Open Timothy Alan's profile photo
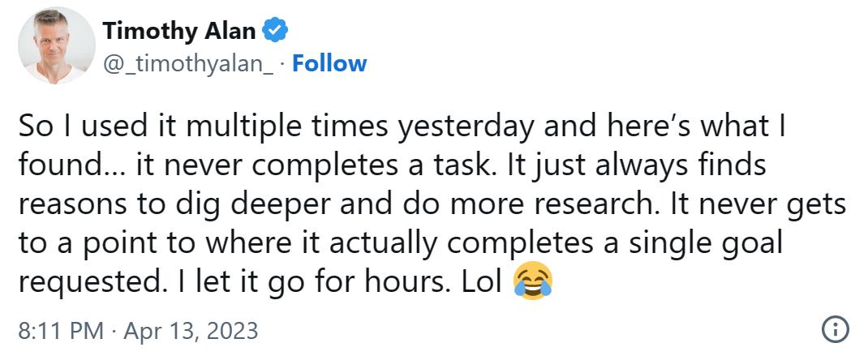The height and width of the screenshot is (356, 868). [57, 46]
